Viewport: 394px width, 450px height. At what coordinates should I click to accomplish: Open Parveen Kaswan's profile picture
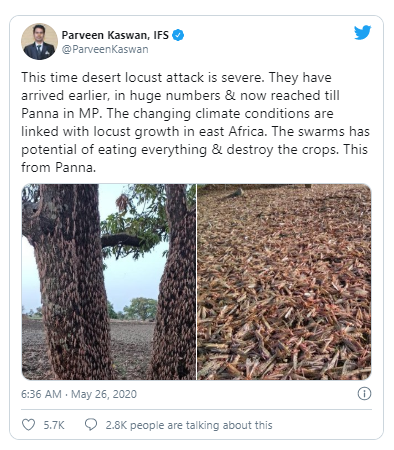click(x=39, y=41)
